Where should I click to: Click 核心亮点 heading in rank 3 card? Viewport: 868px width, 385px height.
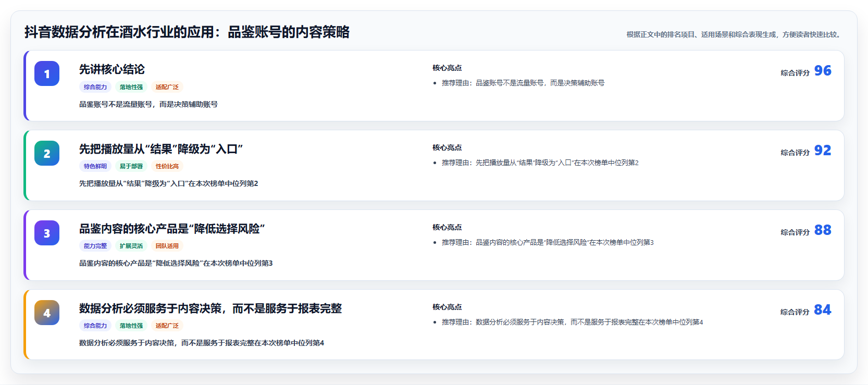(x=447, y=227)
